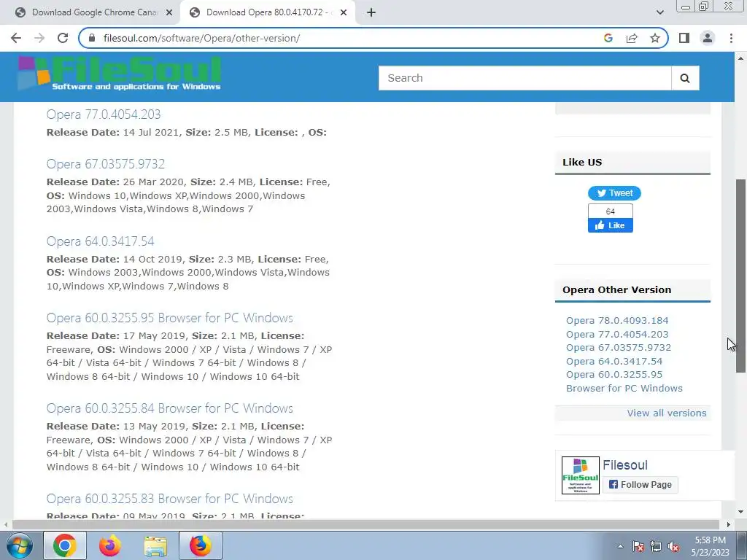Open Google icon in address bar

point(608,38)
